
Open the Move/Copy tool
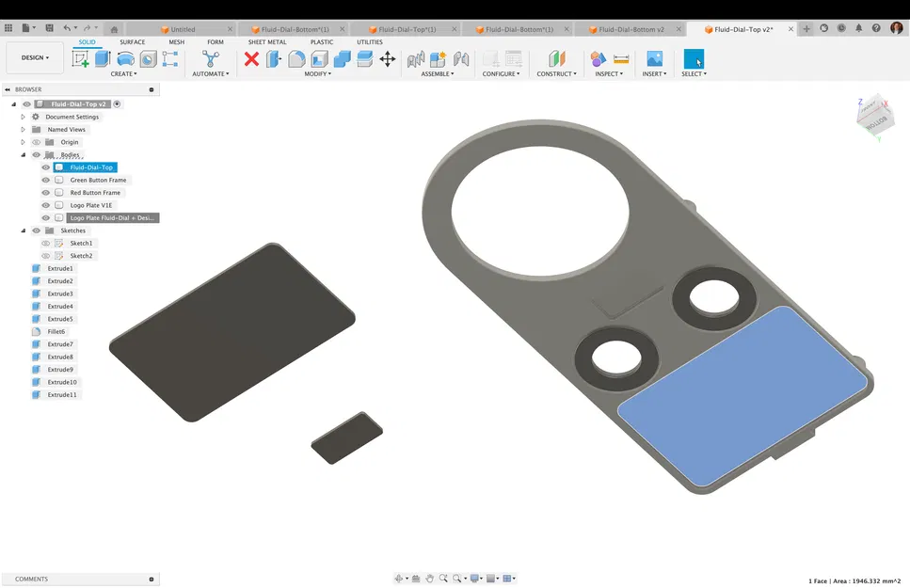[x=390, y=58]
